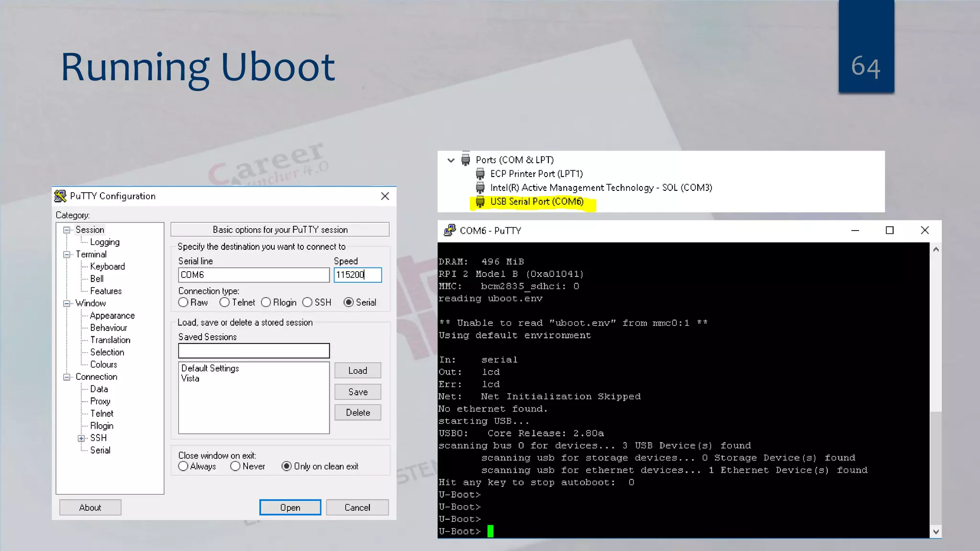Image resolution: width=980 pixels, height=551 pixels.
Task: Click the Intel Active Management SOL port icon
Action: tap(480, 187)
